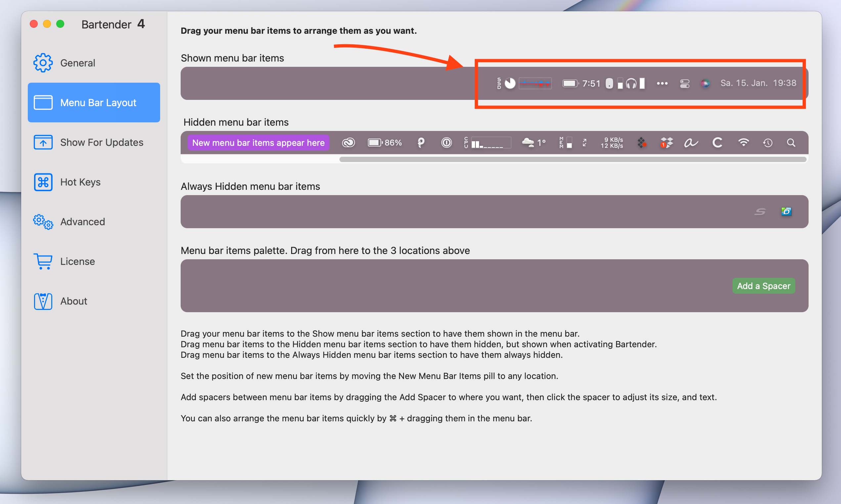Click the New menu bar items pill
The width and height of the screenshot is (841, 504).
[258, 143]
